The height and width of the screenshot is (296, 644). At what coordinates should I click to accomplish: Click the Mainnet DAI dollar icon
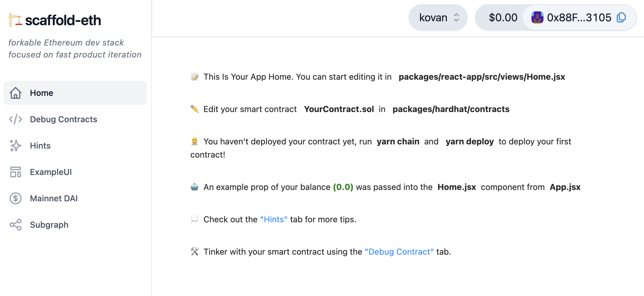(x=16, y=198)
